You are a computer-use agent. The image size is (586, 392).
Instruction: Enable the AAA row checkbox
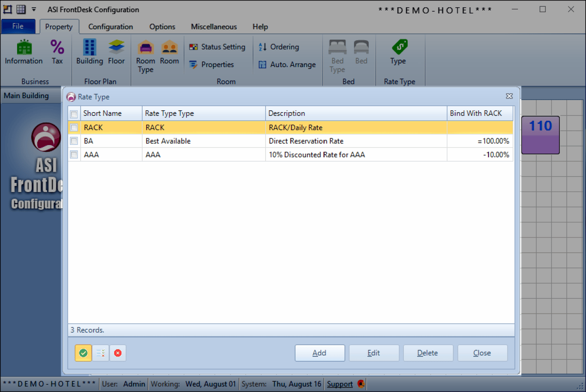pyautogui.click(x=74, y=155)
